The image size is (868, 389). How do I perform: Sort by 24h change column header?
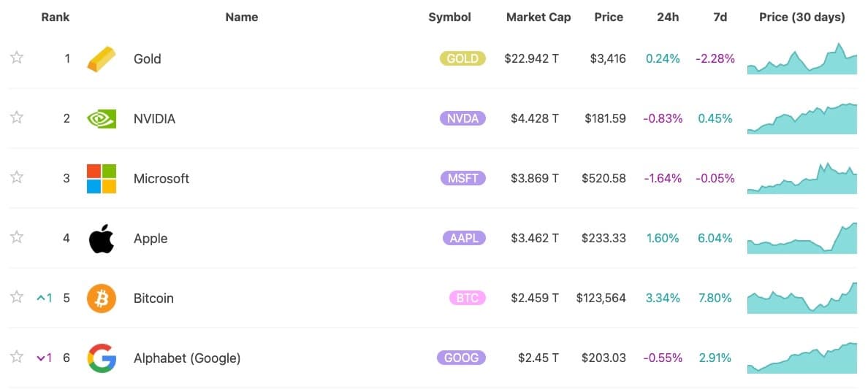[x=667, y=17]
